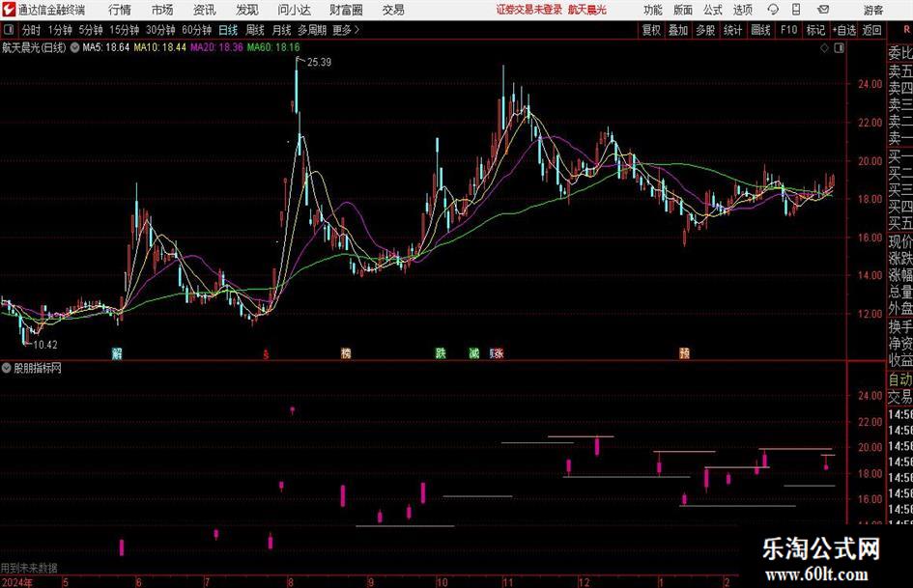Switch to 1分钟 period tab
Screen dimensions: 913x588
pyautogui.click(x=60, y=30)
